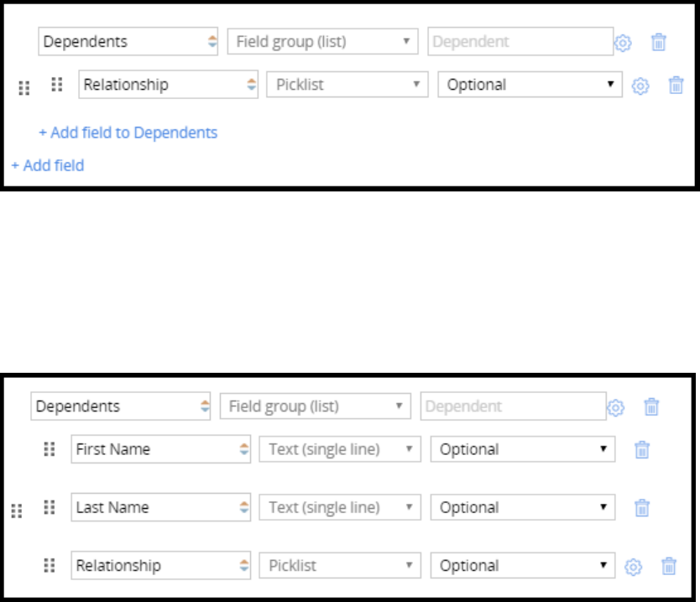Delete the Relationship field in upper form

(x=676, y=85)
